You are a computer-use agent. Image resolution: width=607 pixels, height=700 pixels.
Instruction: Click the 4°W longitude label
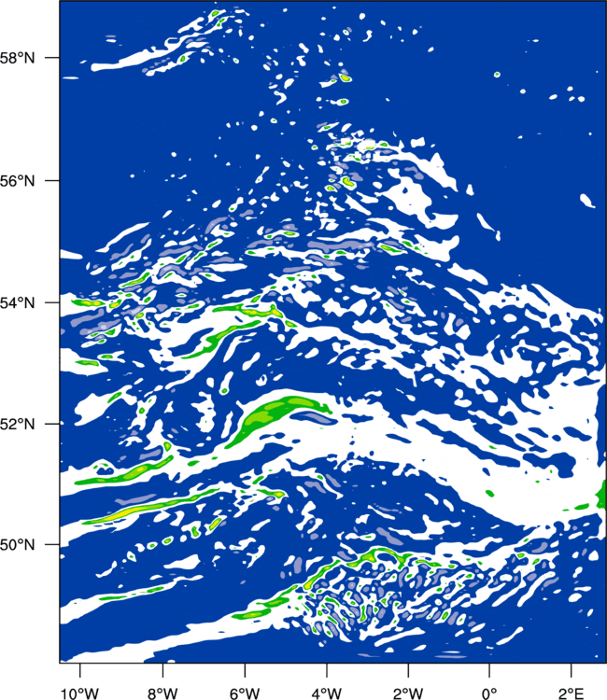[327, 693]
